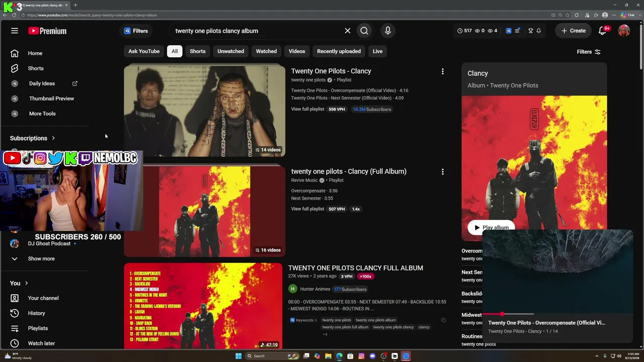The image size is (644, 362).
Task: Click the Ask YouTube chip
Action: tap(144, 51)
